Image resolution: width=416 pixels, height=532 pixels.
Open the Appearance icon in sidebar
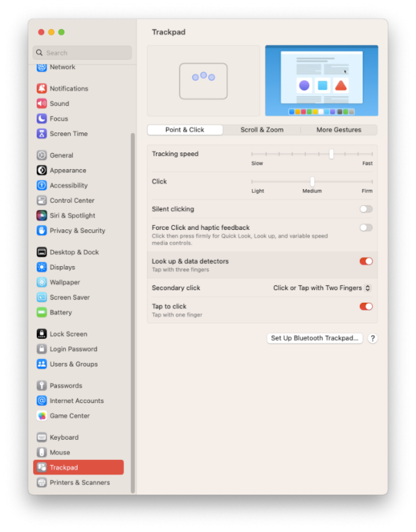tap(42, 170)
